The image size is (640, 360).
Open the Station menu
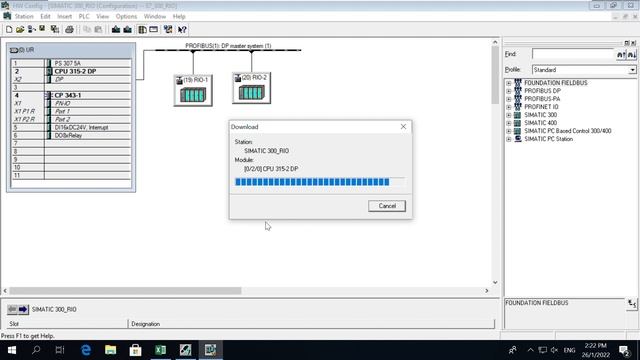24,17
